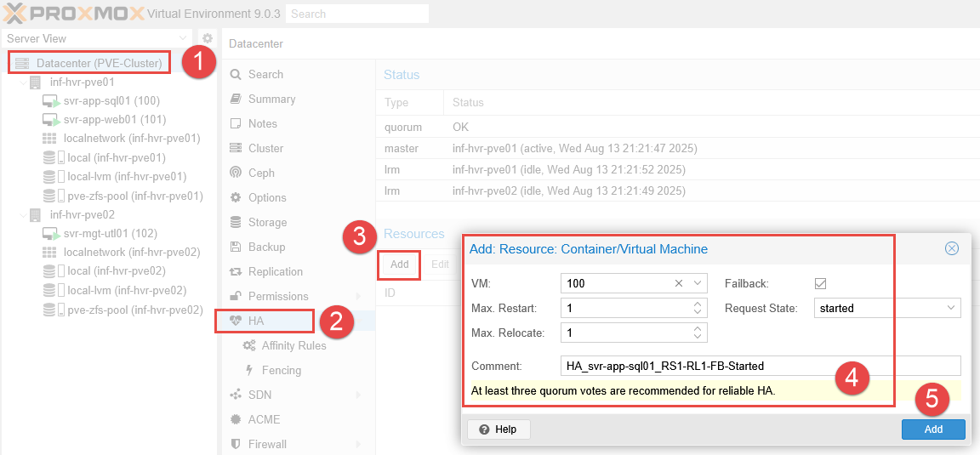
Task: Open the VM selection dropdown
Action: coord(698,283)
